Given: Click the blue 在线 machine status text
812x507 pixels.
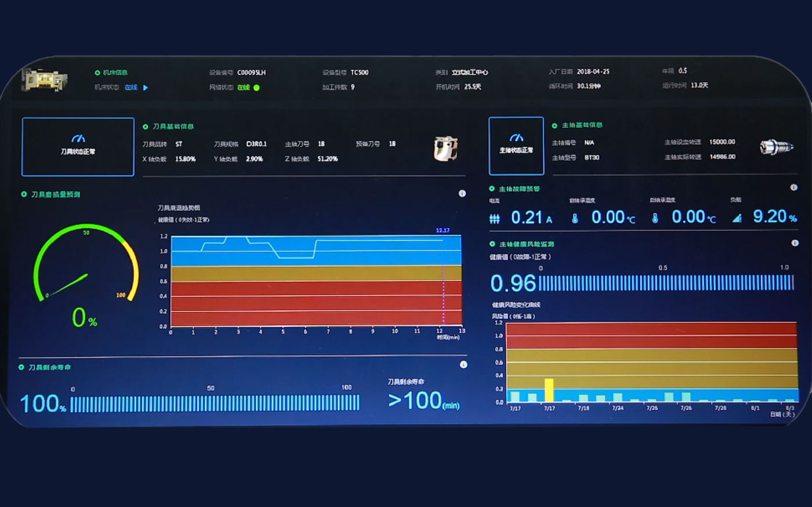Looking at the screenshot, I should click(131, 88).
